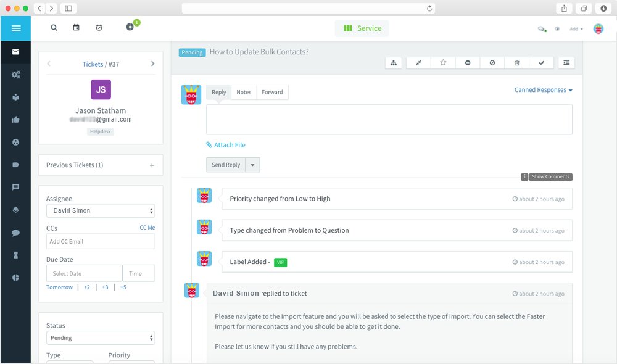Open the hamburger menu in the sidebar
The image size is (617, 364).
coord(16,28)
